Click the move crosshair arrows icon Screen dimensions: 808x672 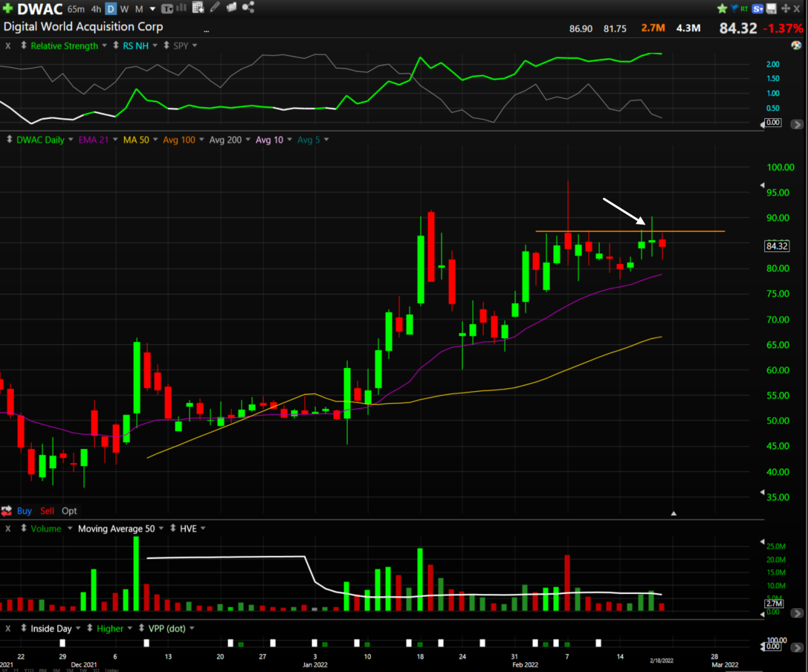[786, 8]
